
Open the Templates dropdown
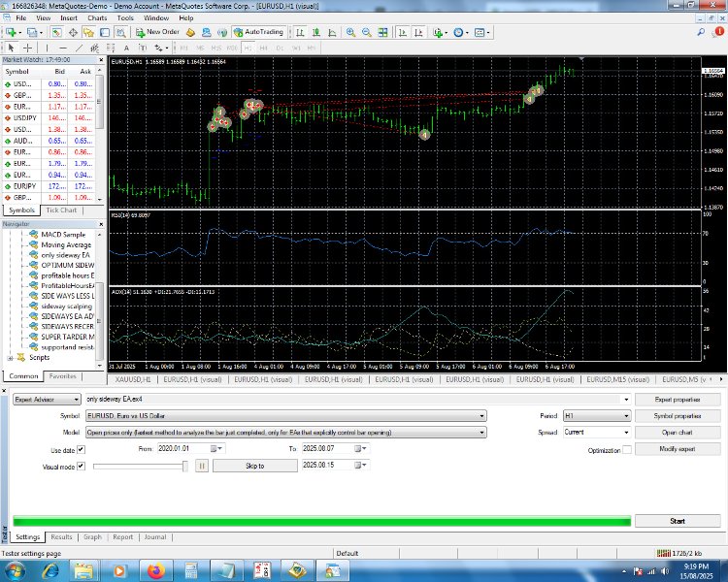[x=481, y=32]
